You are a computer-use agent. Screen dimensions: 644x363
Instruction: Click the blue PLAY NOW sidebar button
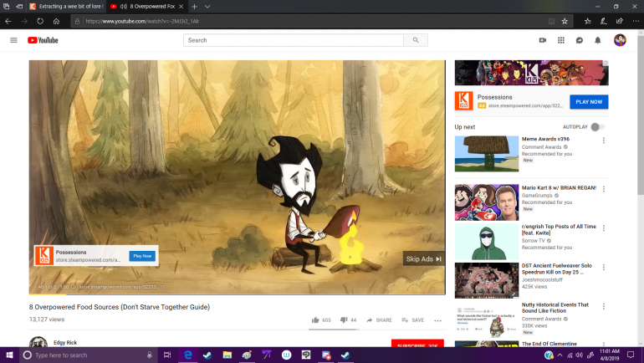pos(589,102)
